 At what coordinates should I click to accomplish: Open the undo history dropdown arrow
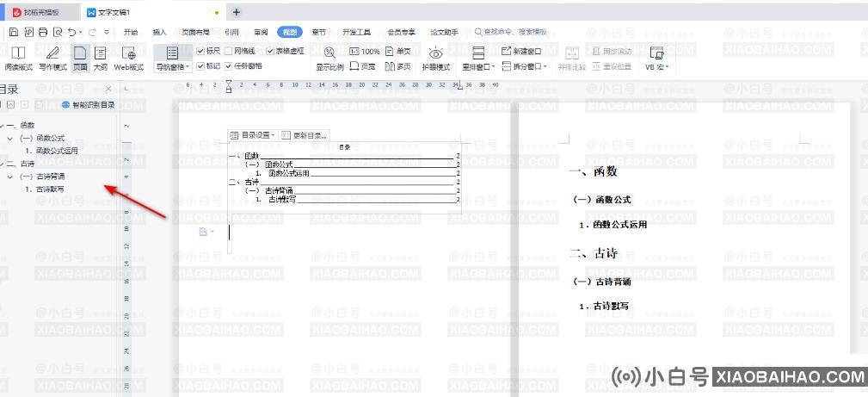pos(82,33)
